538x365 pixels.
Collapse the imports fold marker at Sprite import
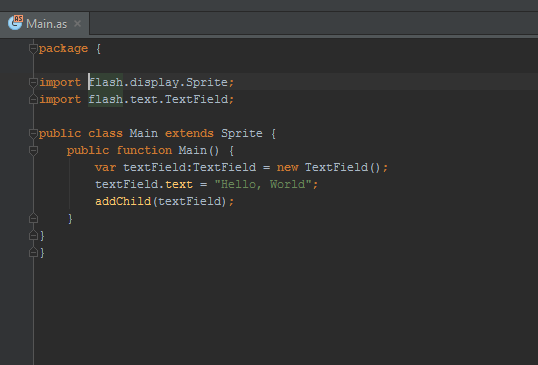click(33, 82)
